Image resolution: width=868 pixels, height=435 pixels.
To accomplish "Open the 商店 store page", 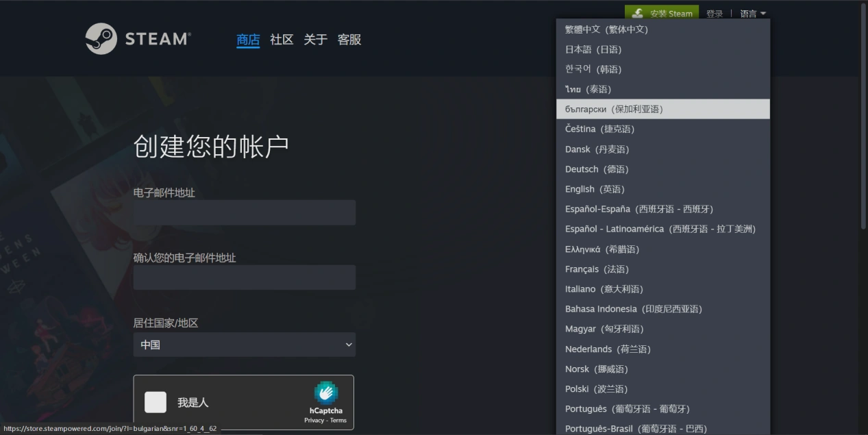I will [x=247, y=40].
